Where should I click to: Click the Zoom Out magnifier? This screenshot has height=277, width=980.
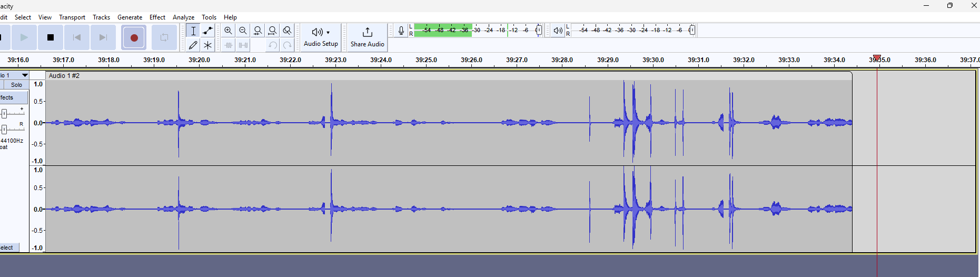tap(243, 31)
